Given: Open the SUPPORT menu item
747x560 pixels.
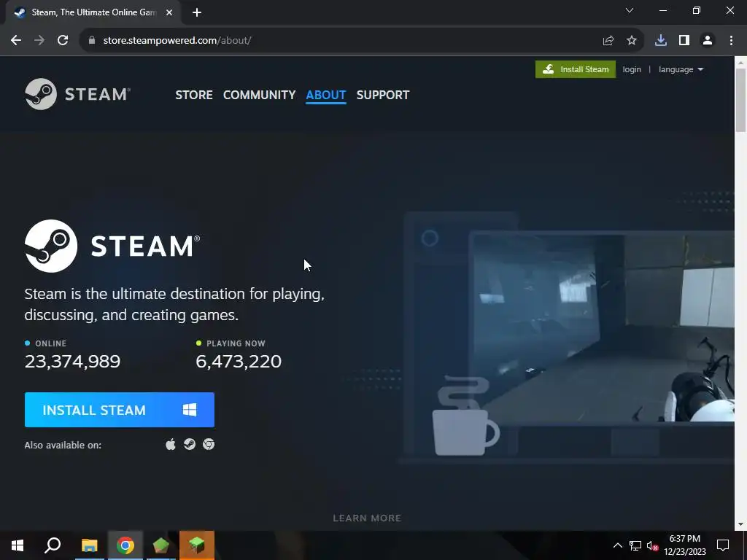Looking at the screenshot, I should point(382,95).
